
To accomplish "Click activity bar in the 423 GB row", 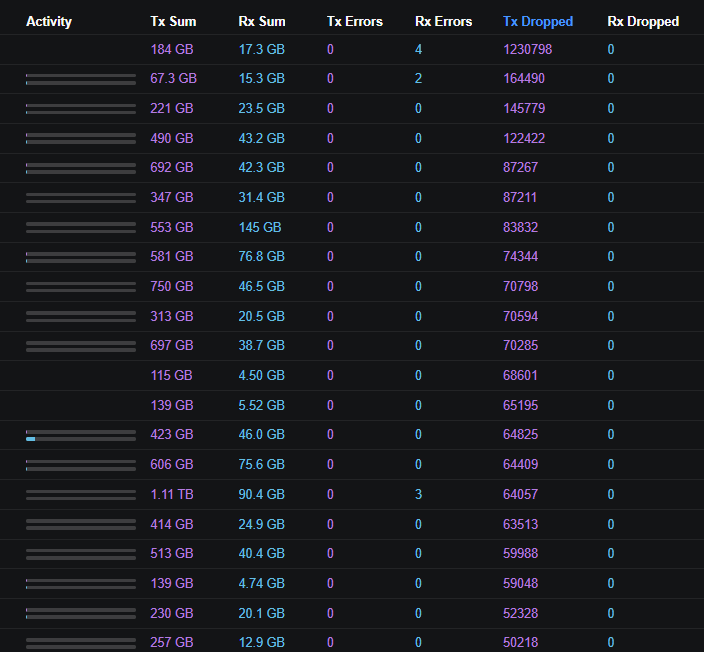I will [81, 435].
